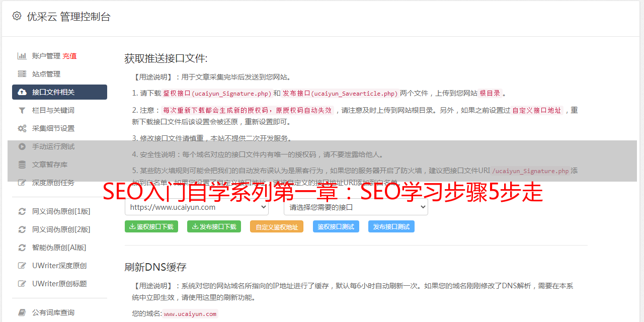Click the filter funnel icon for 栏目与关键词
This screenshot has width=644, height=322.
(22, 110)
